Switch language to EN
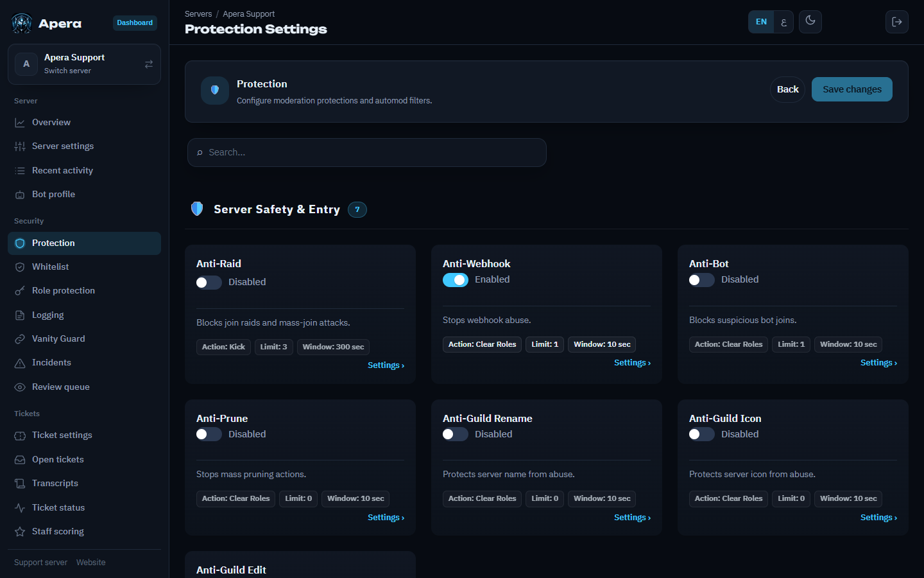The width and height of the screenshot is (924, 578). (x=761, y=22)
